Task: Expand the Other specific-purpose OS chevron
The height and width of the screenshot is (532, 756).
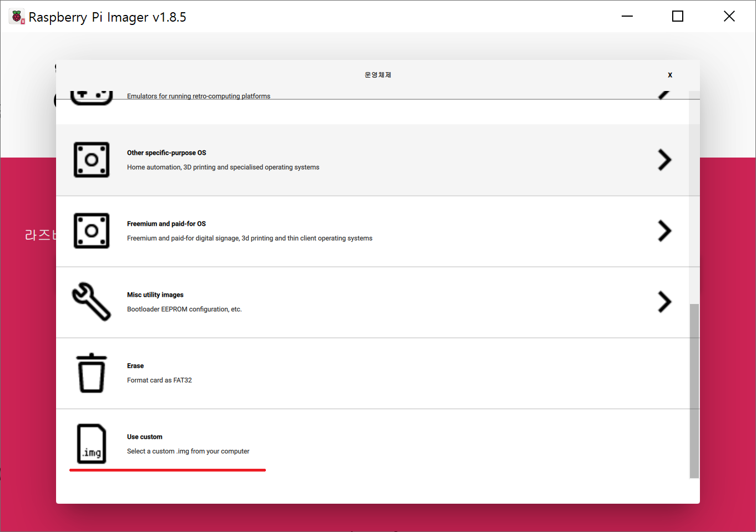Action: (664, 160)
